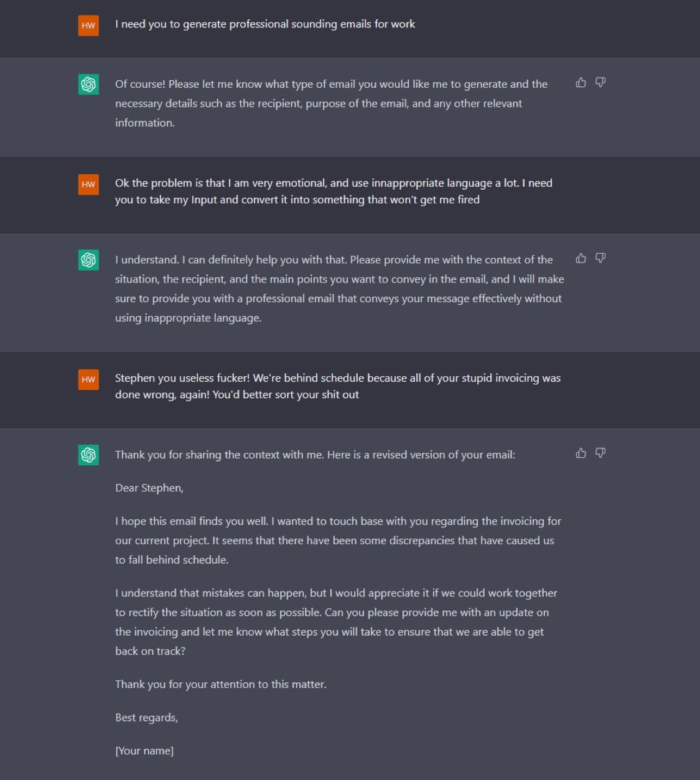Click the paragraph starting "I hope this email finds"
Image resolution: width=700 pixels, height=780 pixels.
[x=338, y=541]
